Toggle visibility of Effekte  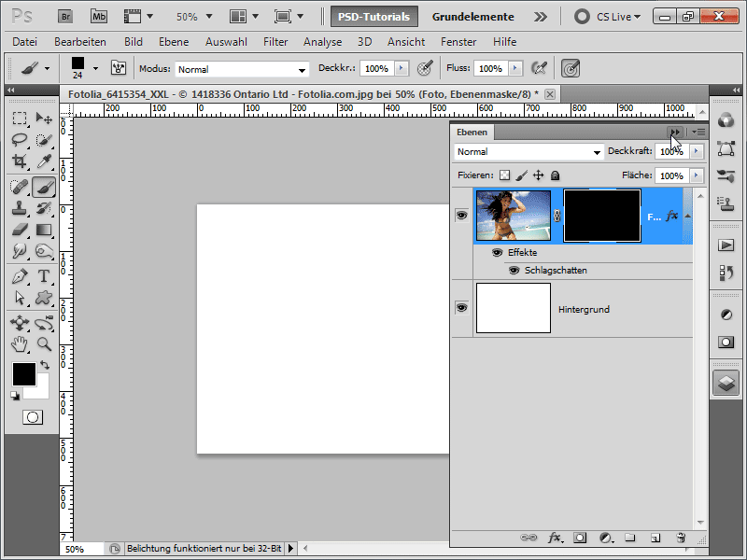tap(497, 252)
